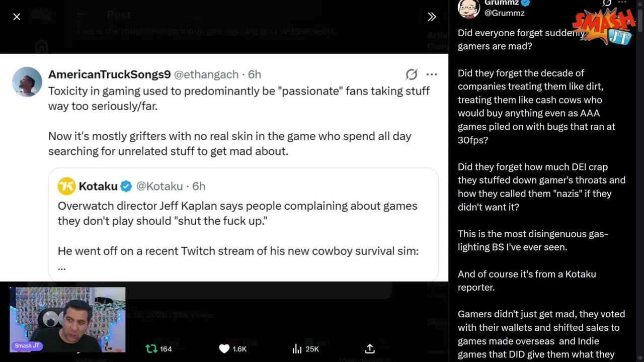Image resolution: width=644 pixels, height=362 pixels.
Task: Click the Grok icon on AmericanTruckSongs9's tweet
Action: [x=412, y=74]
